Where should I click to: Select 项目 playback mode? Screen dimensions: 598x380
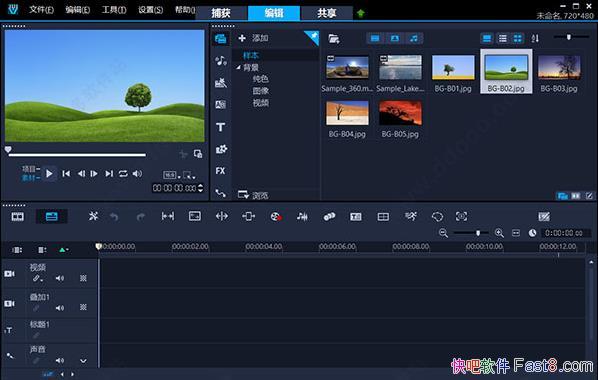pyautogui.click(x=31, y=169)
